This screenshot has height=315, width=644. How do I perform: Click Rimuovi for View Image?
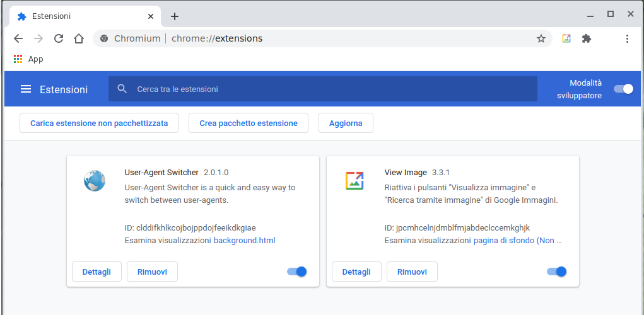click(412, 272)
